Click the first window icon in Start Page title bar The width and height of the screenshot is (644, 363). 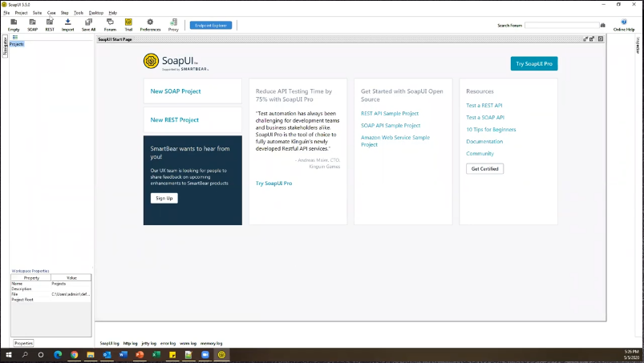point(585,39)
